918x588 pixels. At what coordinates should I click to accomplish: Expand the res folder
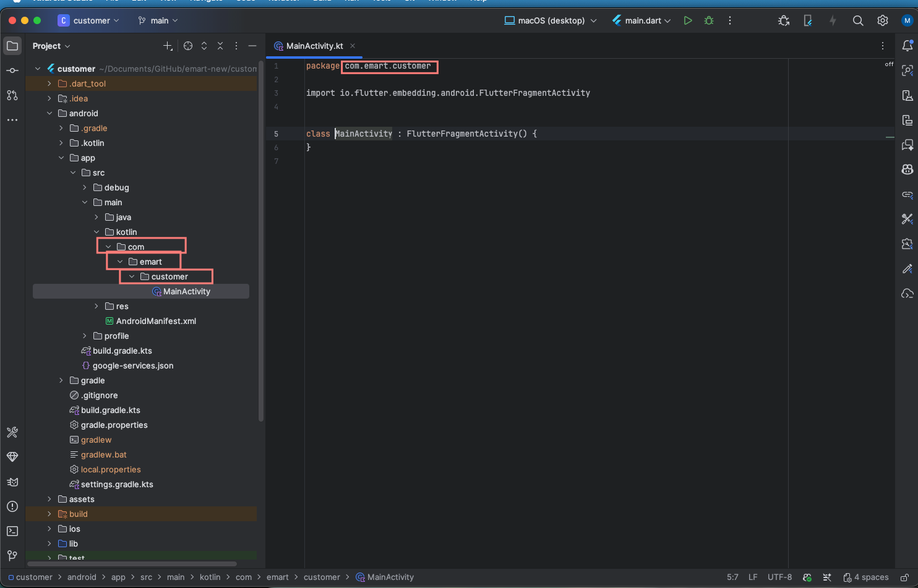click(x=97, y=306)
